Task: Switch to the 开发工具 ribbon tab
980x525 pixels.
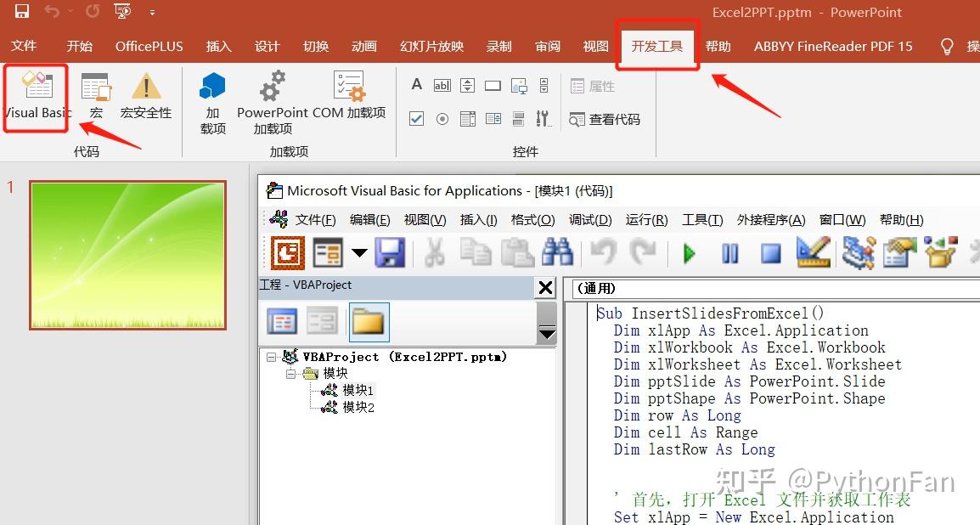Action: click(657, 47)
